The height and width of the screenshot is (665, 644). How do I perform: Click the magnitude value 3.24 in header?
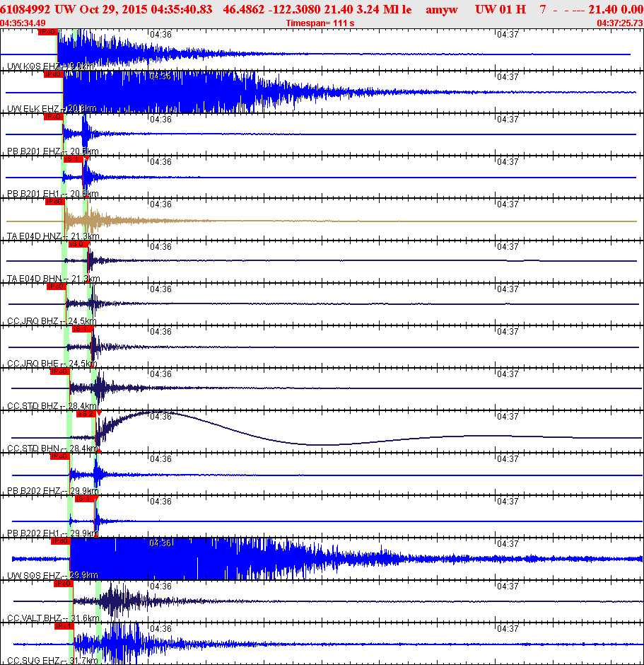368,9
